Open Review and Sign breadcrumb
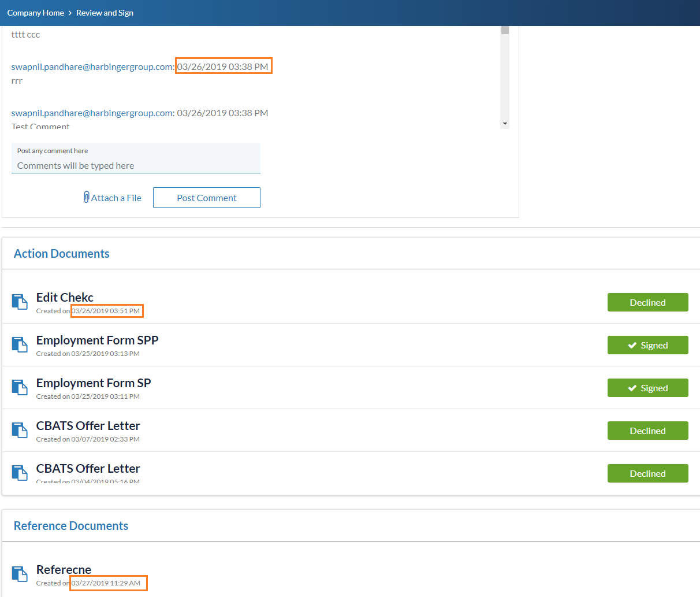Image resolution: width=700 pixels, height=597 pixels. pyautogui.click(x=105, y=13)
